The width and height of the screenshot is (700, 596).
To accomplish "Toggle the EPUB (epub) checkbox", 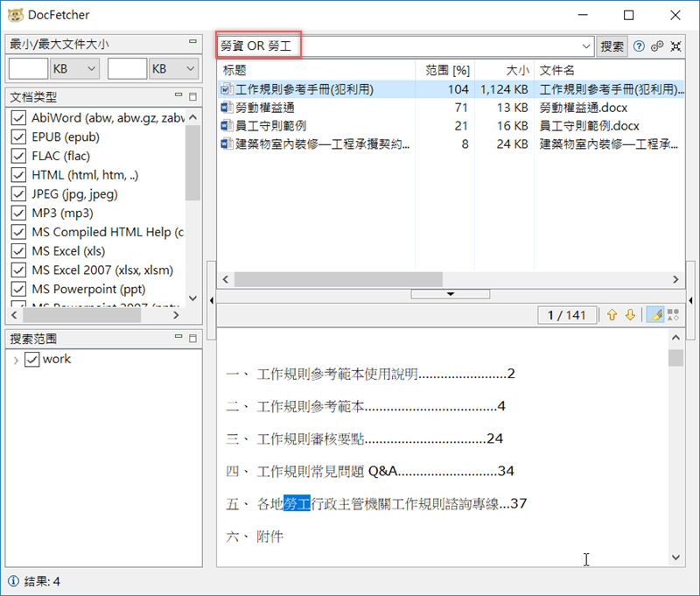I will (18, 137).
